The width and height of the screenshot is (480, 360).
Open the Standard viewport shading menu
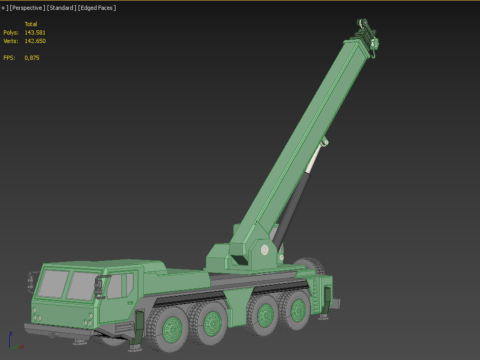(x=61, y=8)
